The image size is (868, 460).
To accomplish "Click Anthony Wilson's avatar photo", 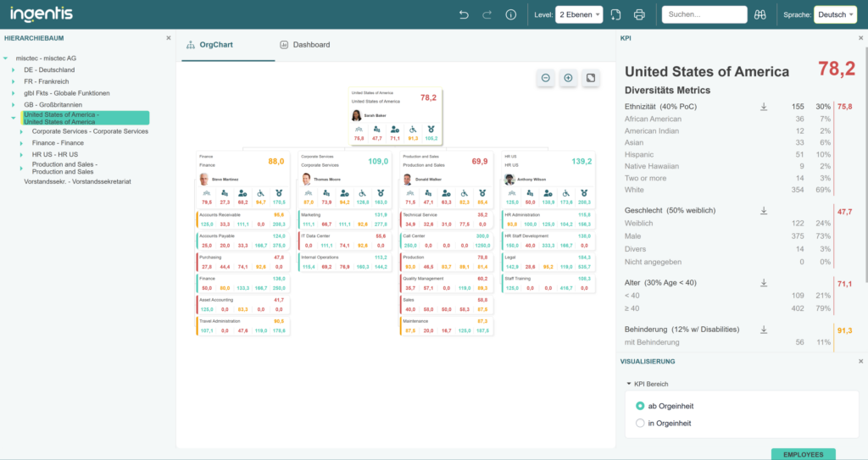I will click(x=509, y=179).
